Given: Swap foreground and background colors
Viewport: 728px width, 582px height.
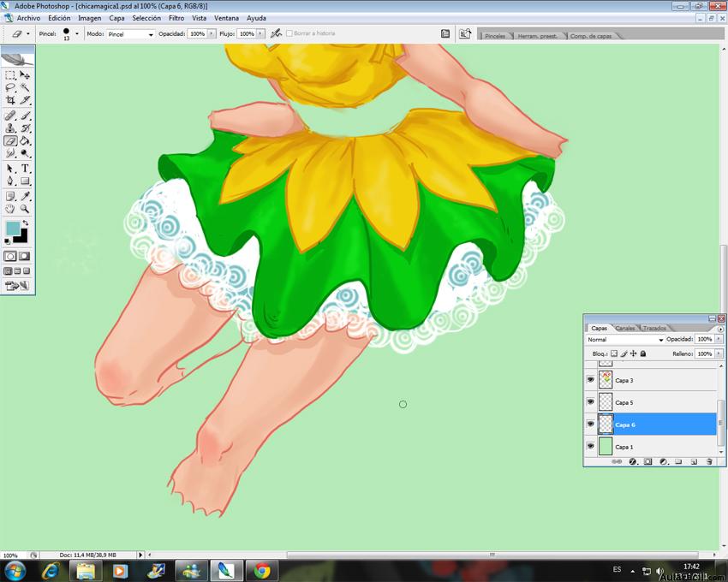Looking at the screenshot, I should point(26,223).
